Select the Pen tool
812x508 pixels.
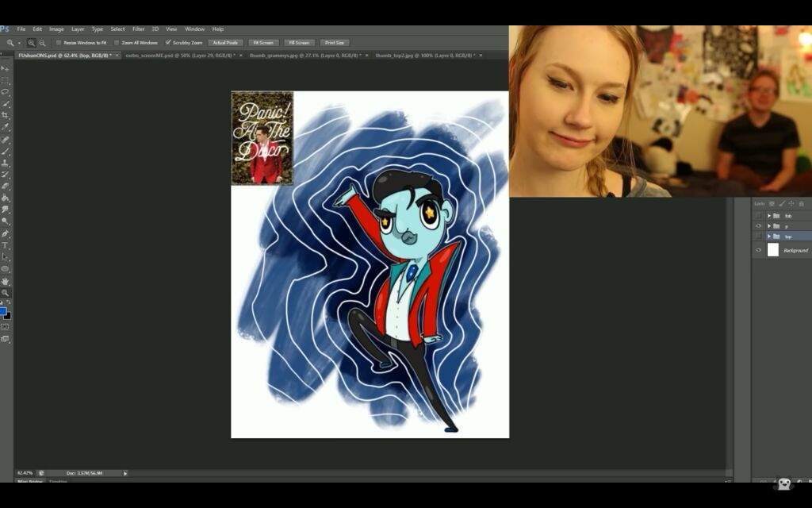click(6, 234)
